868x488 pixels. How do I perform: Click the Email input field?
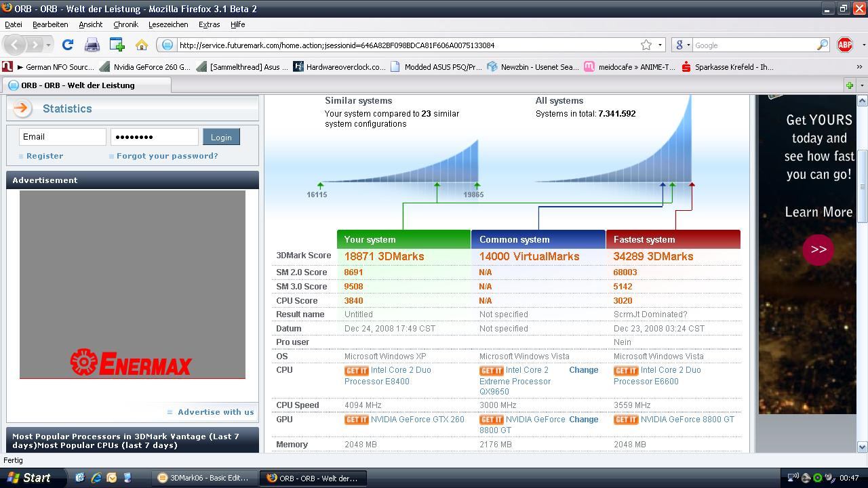62,137
